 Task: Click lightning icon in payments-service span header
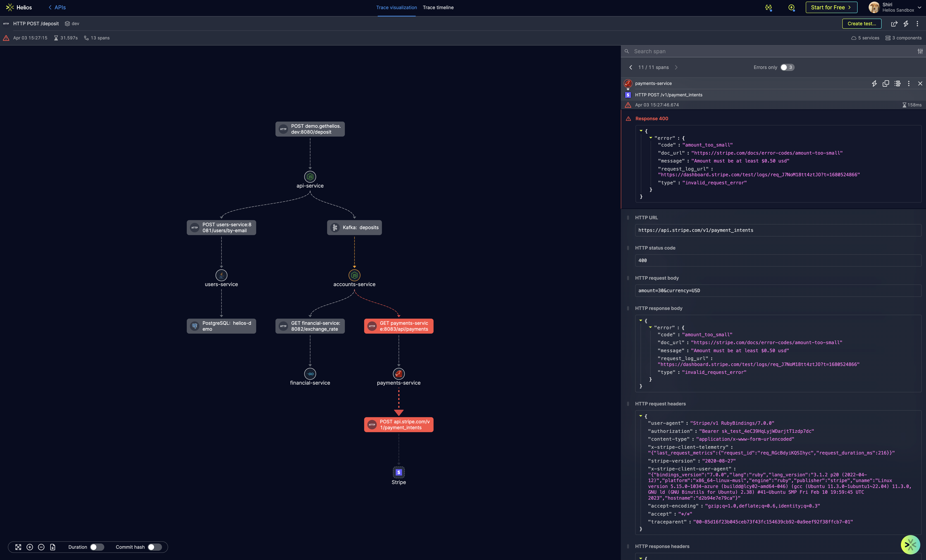[874, 83]
